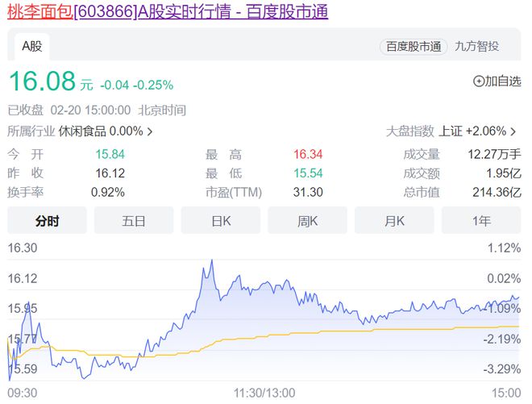Select the 五日 chart tab
Viewport: 532px width, 404px height.
(134, 221)
